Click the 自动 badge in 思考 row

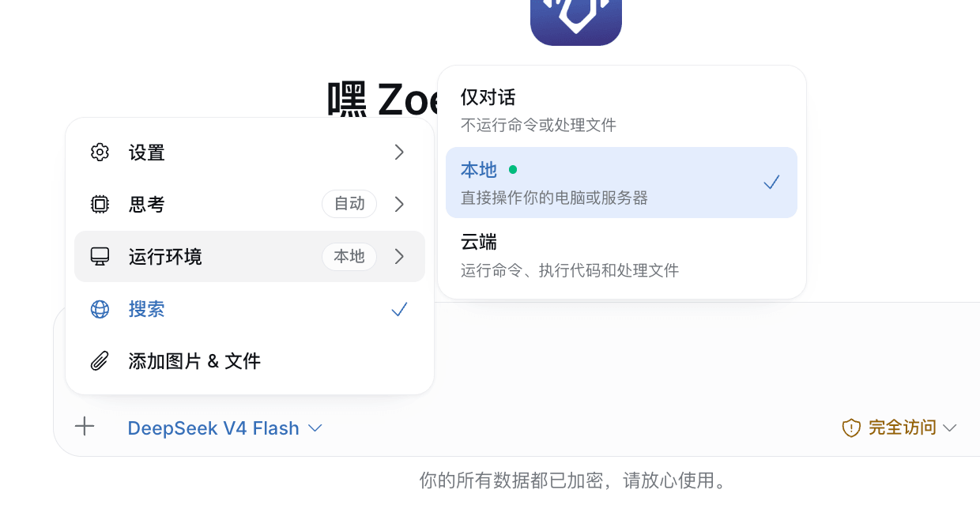tap(349, 204)
